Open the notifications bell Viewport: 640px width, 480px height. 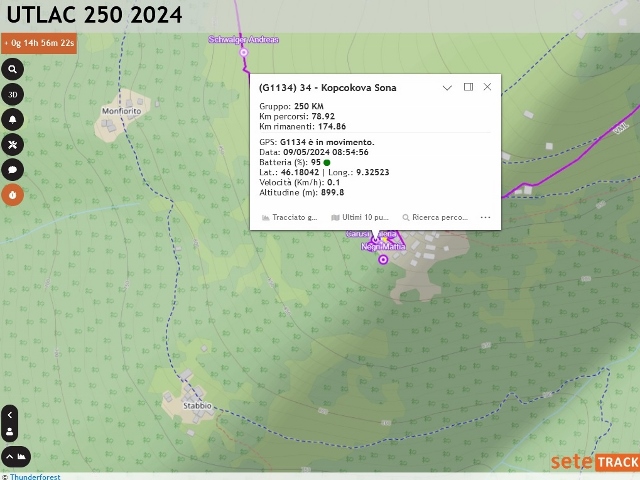[x=13, y=120]
